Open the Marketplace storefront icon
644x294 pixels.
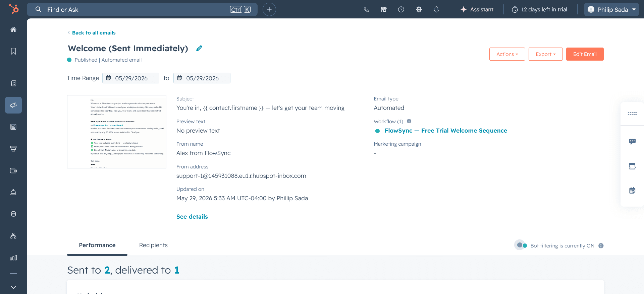click(x=384, y=9)
